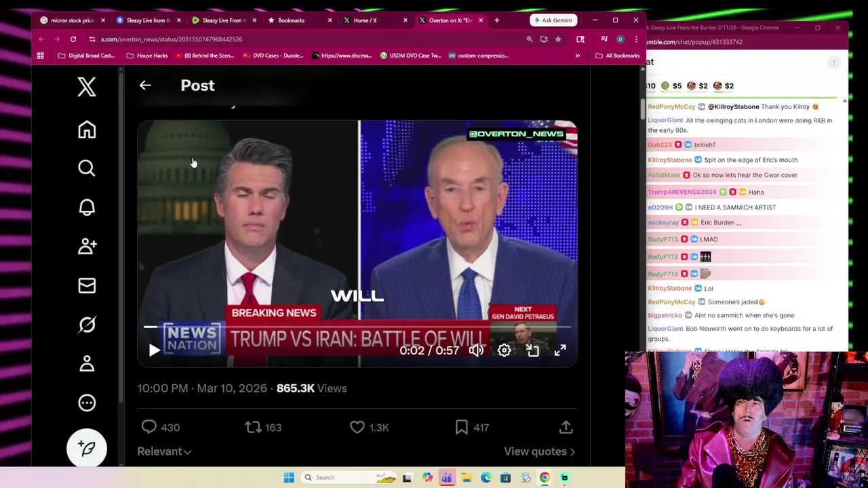Open Messages envelope in sidebar
Viewport: 868px width, 488px height.
87,285
